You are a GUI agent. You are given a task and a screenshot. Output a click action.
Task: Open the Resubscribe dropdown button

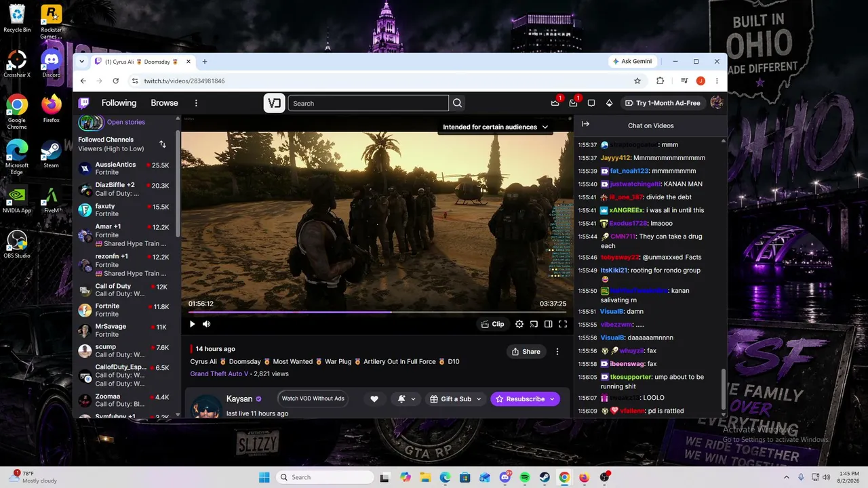[526, 399]
